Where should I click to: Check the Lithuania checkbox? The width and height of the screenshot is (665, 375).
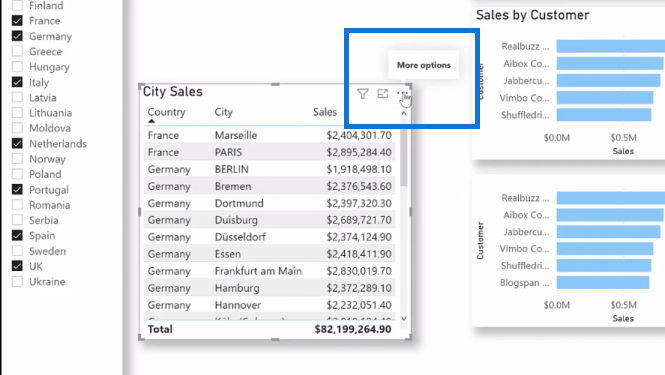pos(17,112)
